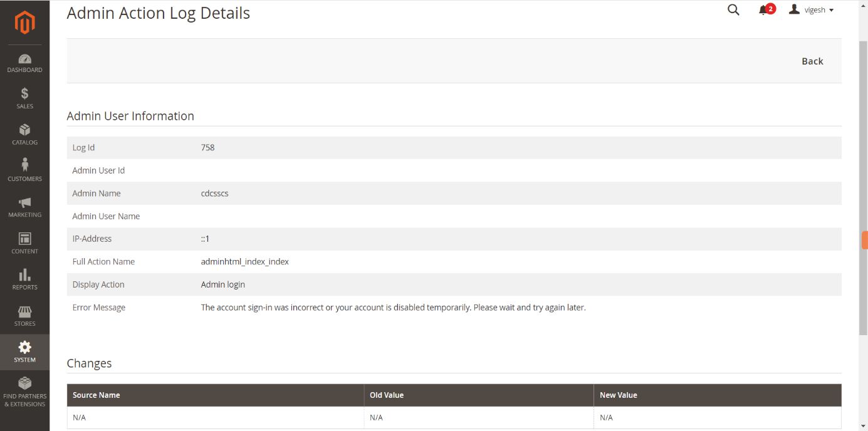Click the vertical page scrollbar
The image size is (868, 431).
863,188
